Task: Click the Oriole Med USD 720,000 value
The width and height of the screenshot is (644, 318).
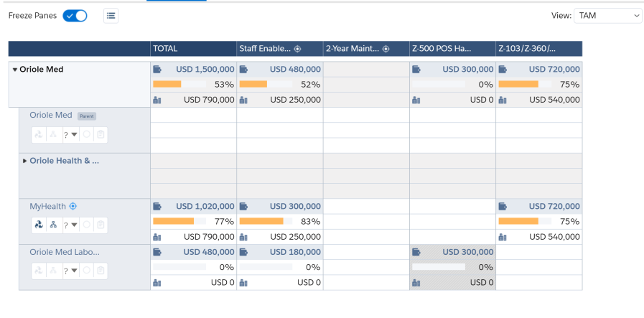Action: coord(554,70)
